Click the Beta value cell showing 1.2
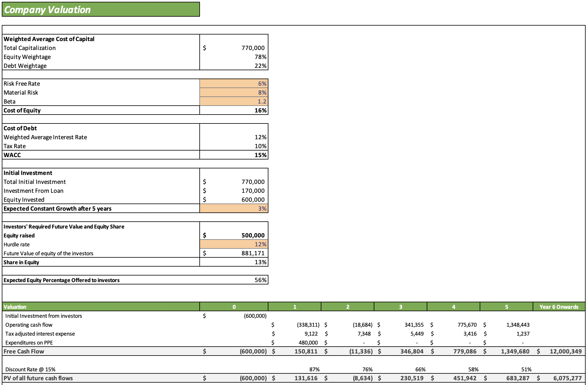Viewport: 588px width, 385px height. click(234, 101)
